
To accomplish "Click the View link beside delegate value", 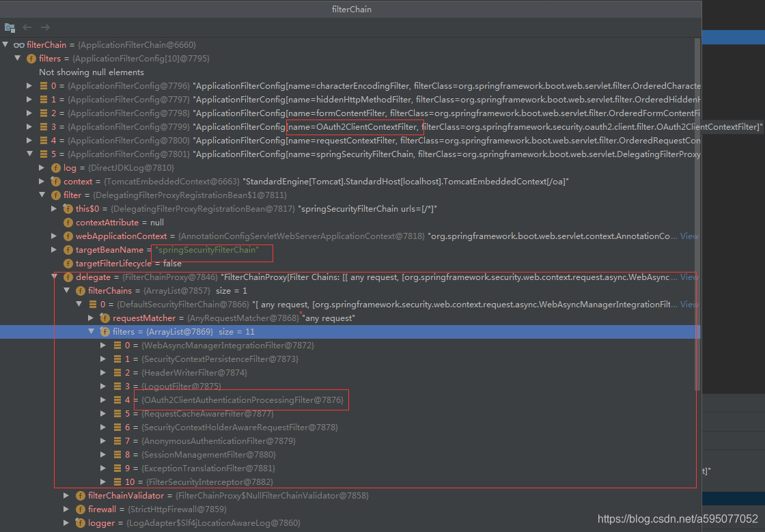I will tap(688, 277).
